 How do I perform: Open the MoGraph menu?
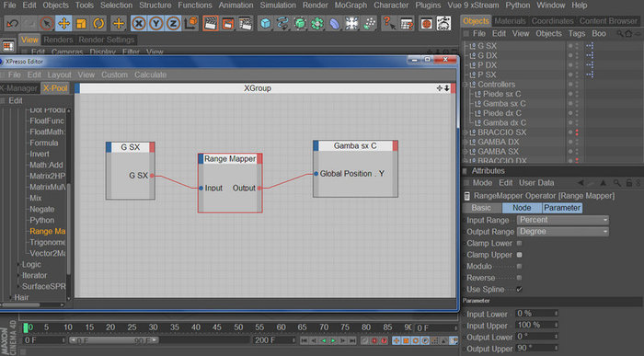tap(351, 6)
